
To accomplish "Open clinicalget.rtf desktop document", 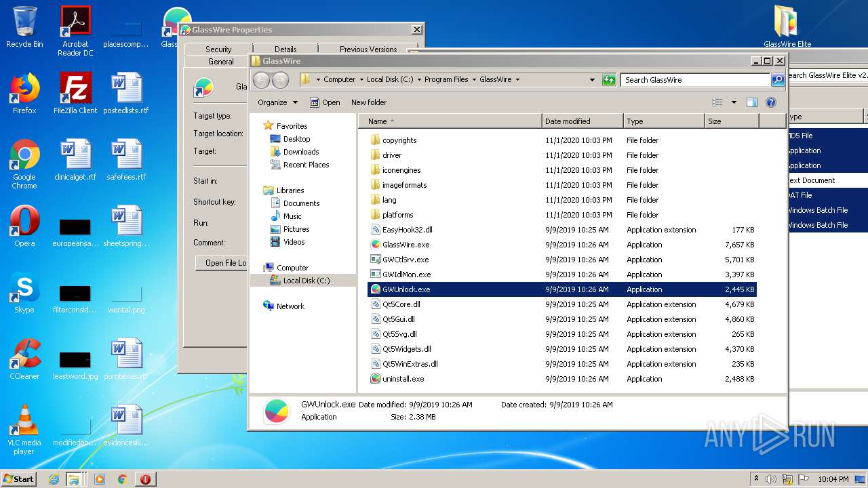I will tap(75, 160).
